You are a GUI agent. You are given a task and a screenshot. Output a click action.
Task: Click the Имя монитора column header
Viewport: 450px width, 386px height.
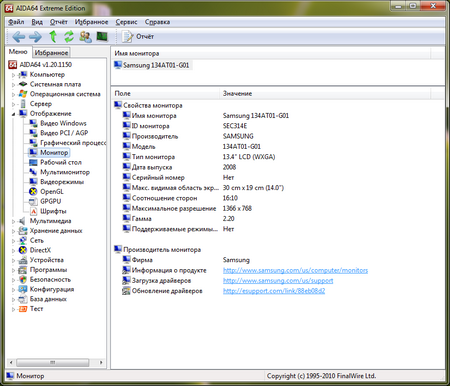(x=271, y=53)
